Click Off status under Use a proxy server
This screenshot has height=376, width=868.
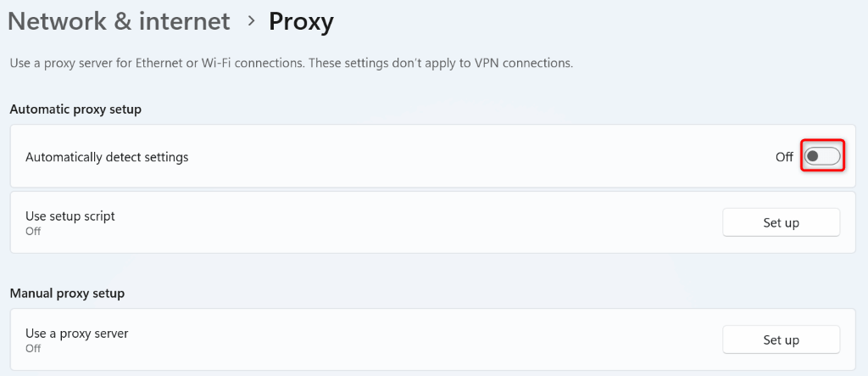tap(33, 348)
